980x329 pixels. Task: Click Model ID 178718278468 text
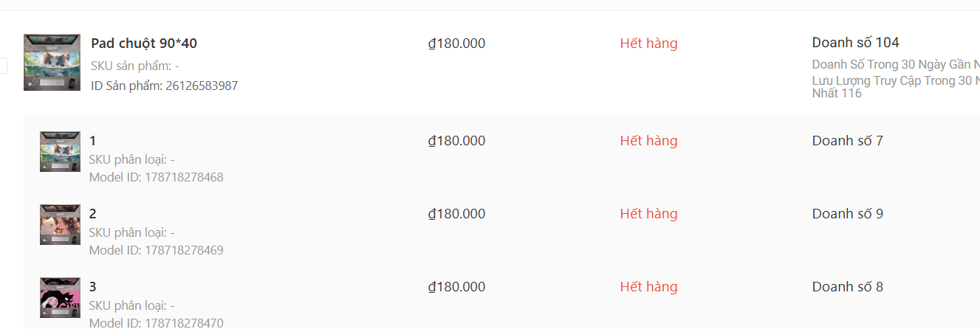[156, 177]
